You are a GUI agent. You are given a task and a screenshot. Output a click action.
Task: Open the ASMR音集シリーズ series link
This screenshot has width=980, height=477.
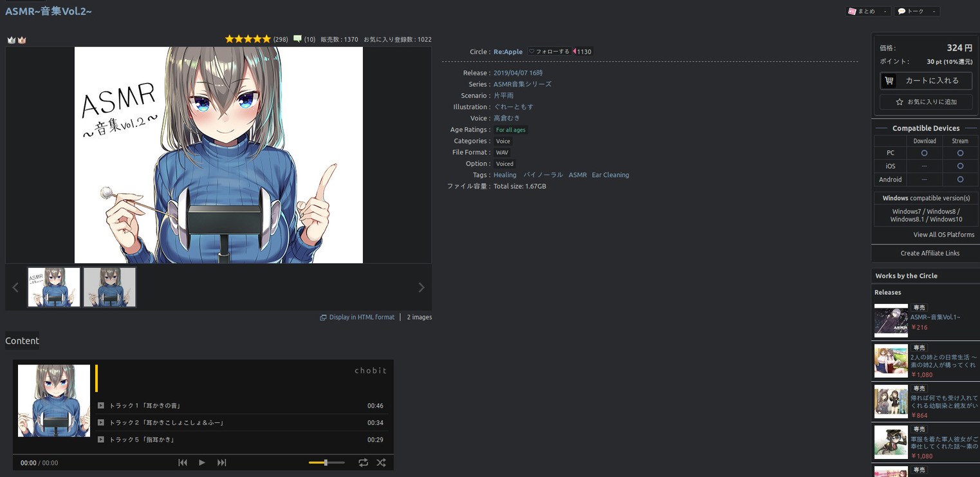point(522,84)
